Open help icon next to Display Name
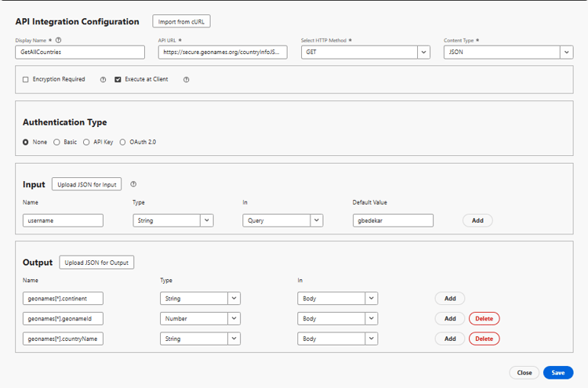The height and width of the screenshot is (388, 588). tap(59, 40)
